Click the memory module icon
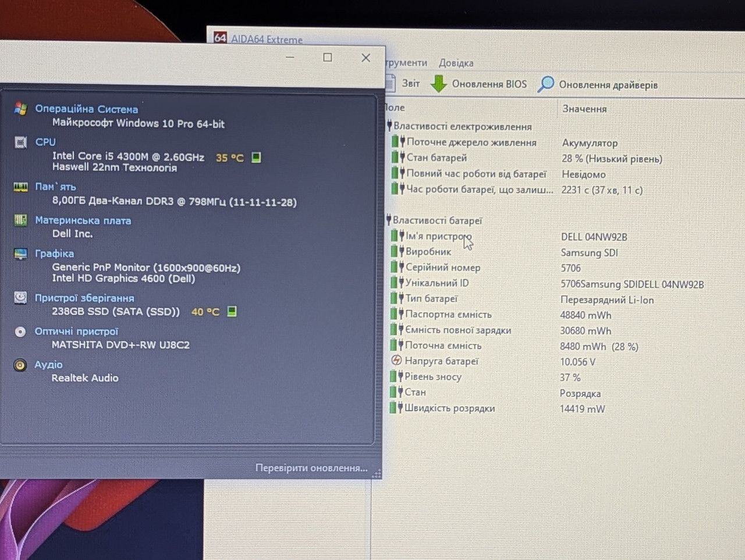 21,187
